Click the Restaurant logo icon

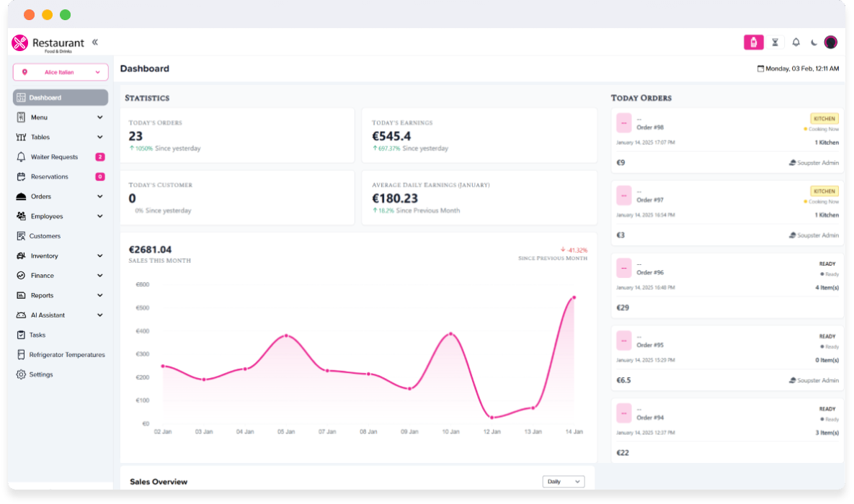[x=19, y=42]
